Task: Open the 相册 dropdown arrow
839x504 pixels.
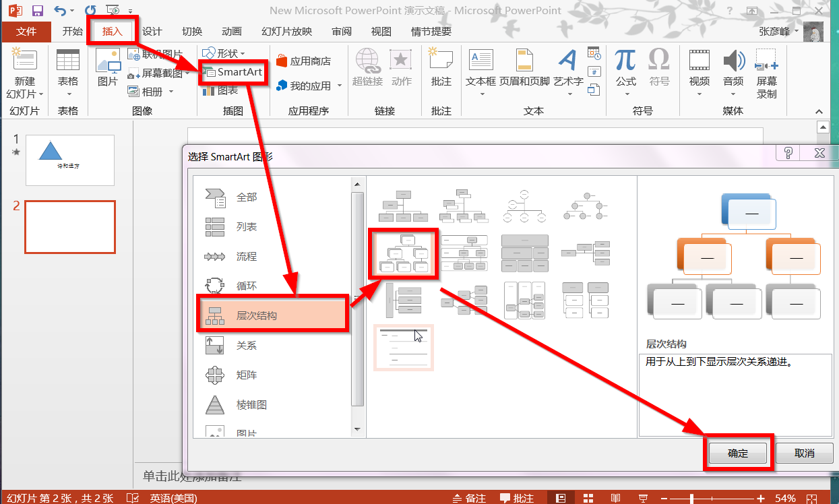Action: [x=171, y=92]
